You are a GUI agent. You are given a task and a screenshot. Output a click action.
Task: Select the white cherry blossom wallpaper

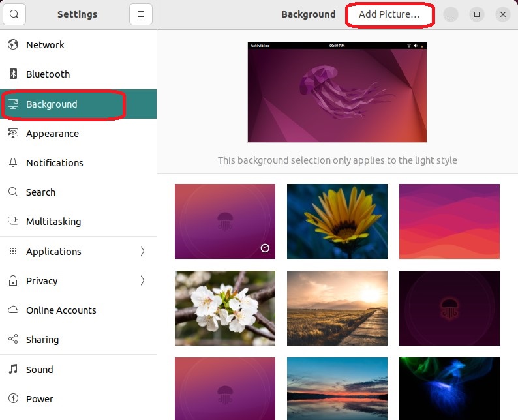(225, 308)
